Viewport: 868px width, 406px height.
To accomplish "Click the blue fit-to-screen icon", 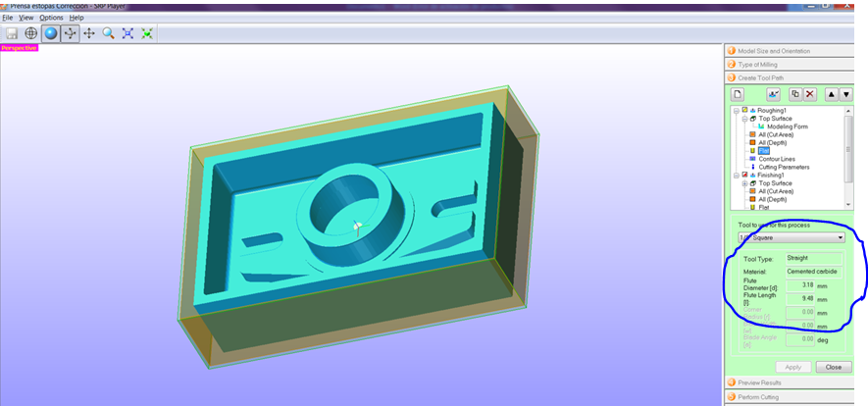I will [128, 33].
